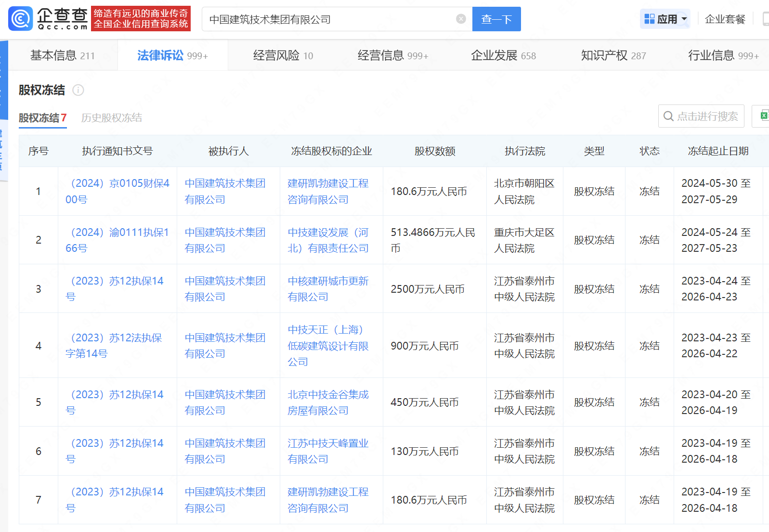Open 中国建筑技术集团有限公司 link in row 1

pyautogui.click(x=225, y=191)
